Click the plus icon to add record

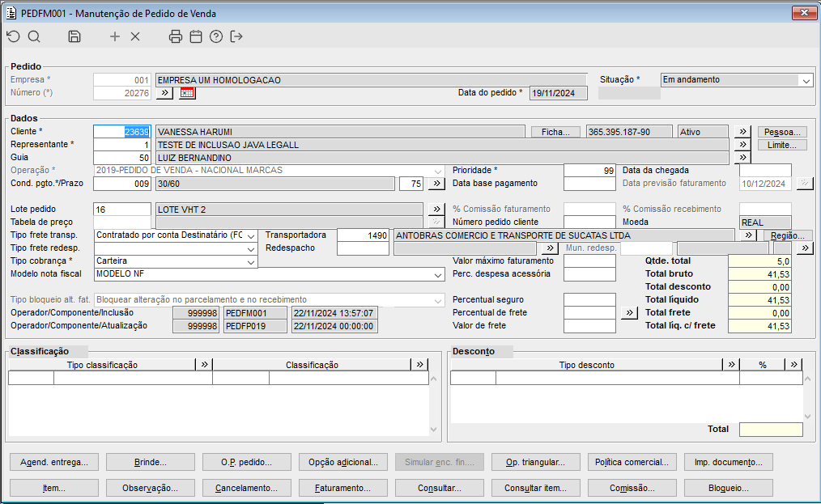click(x=115, y=36)
